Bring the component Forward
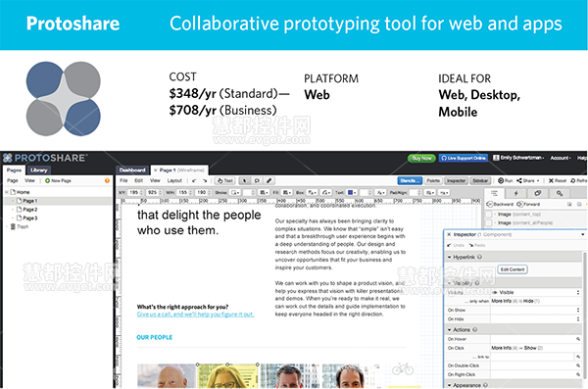Viewport: 588px width, 389px height. 528,204
